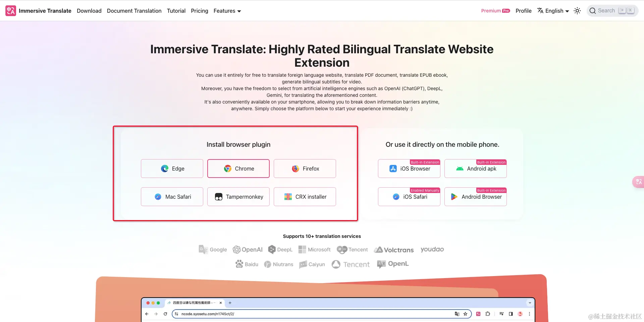644x322 pixels.
Task: Click into the Search field
Action: click(612, 11)
